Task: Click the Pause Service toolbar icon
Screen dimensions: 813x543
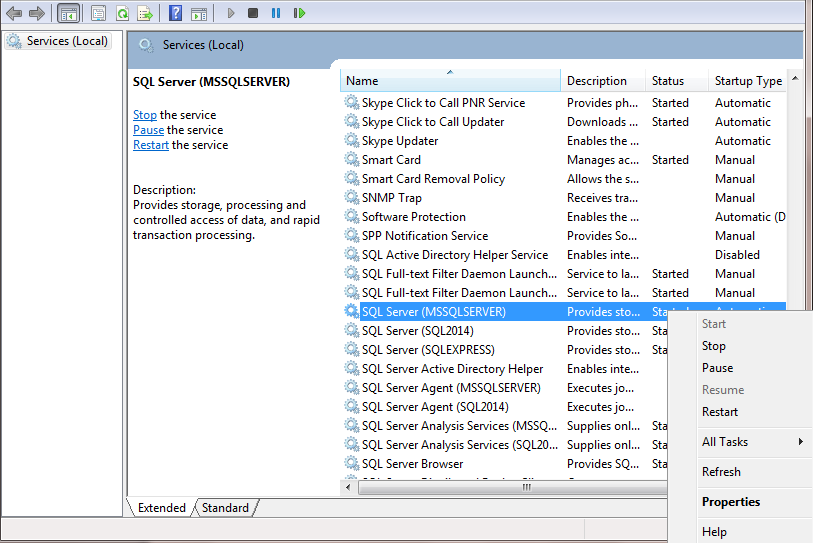Action: pos(276,13)
